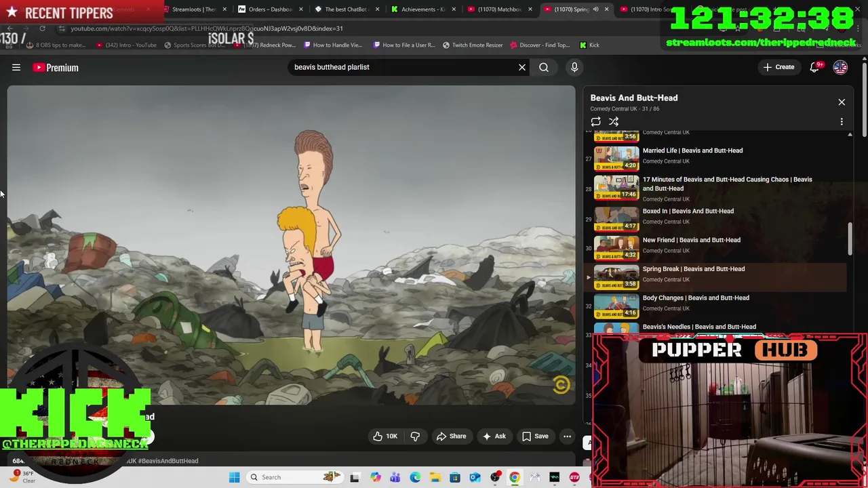Open the Kick bookmark
The width and height of the screenshot is (868, 488).
589,45
